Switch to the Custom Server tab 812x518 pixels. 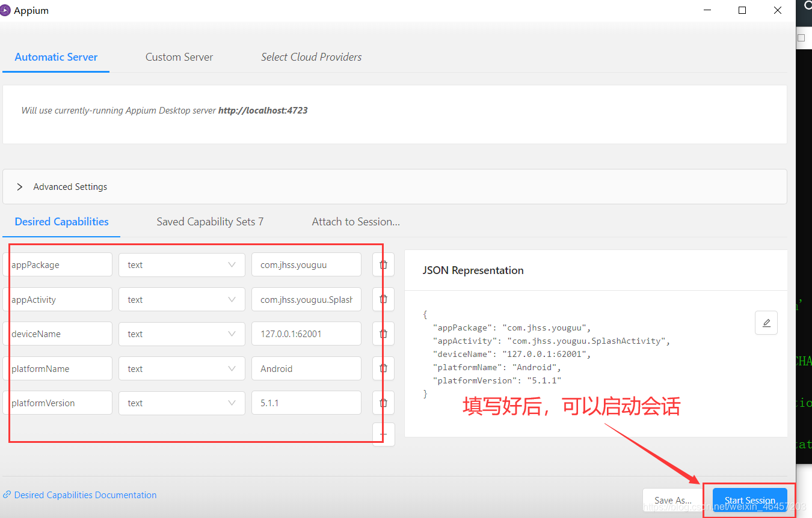coord(179,57)
